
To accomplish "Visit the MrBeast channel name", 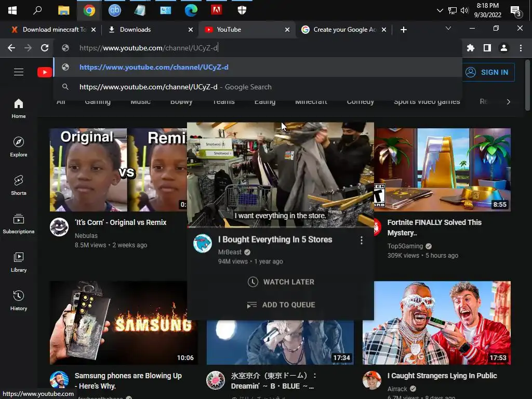I will [x=230, y=252].
